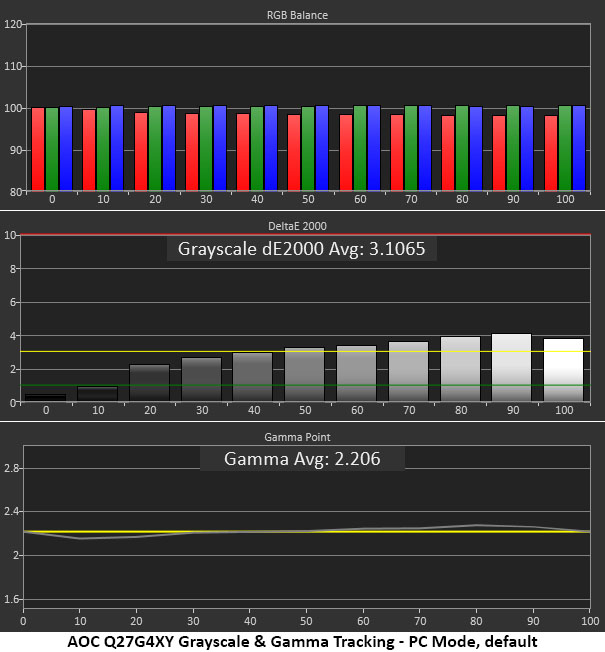Click green bar at 100 in RGB Balance
605x652 pixels.
565,148
